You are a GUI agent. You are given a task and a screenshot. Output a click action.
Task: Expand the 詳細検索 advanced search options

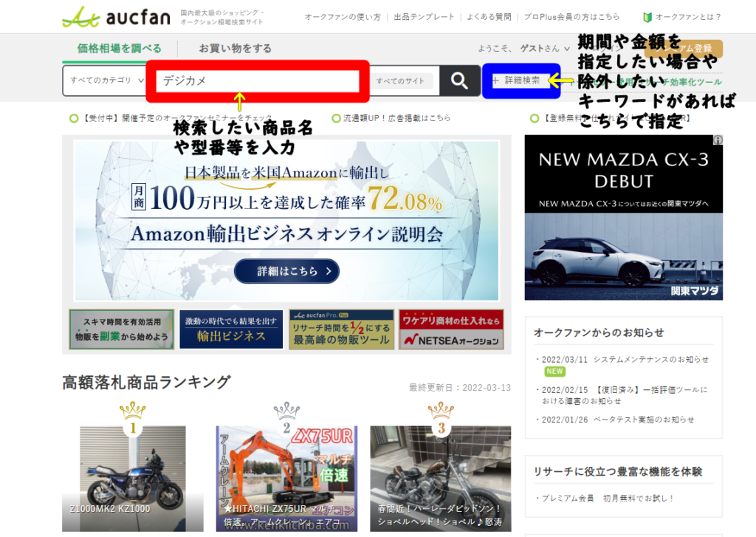coord(516,80)
